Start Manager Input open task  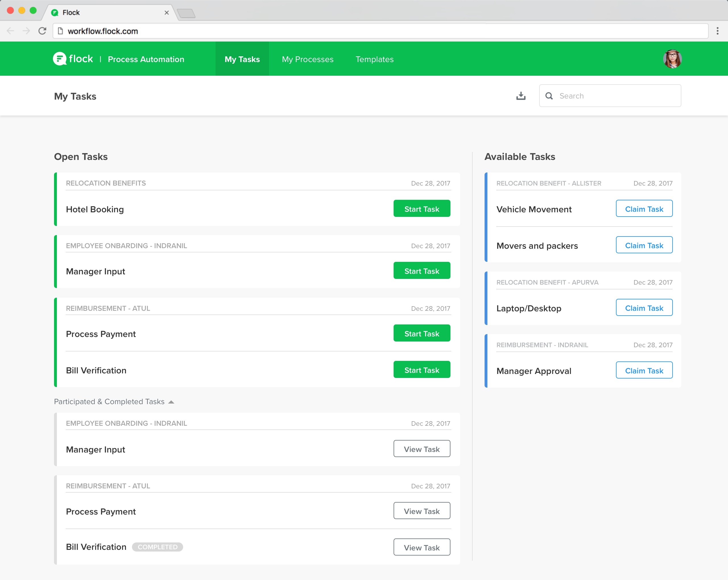click(x=422, y=271)
